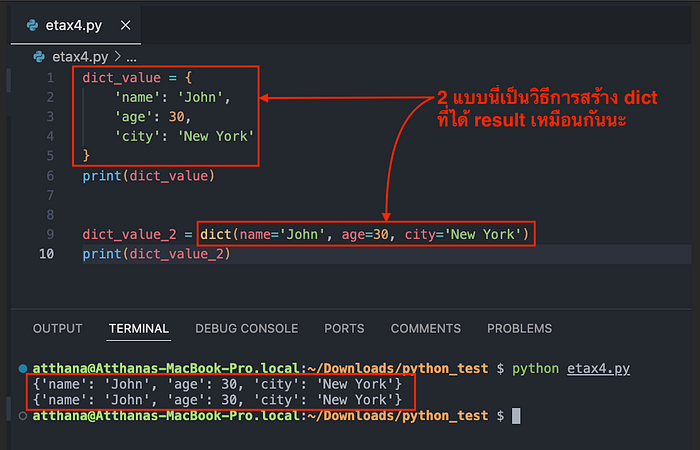
Task: Click the ~/Downloads/python_test path in first prompt
Action: point(397,369)
